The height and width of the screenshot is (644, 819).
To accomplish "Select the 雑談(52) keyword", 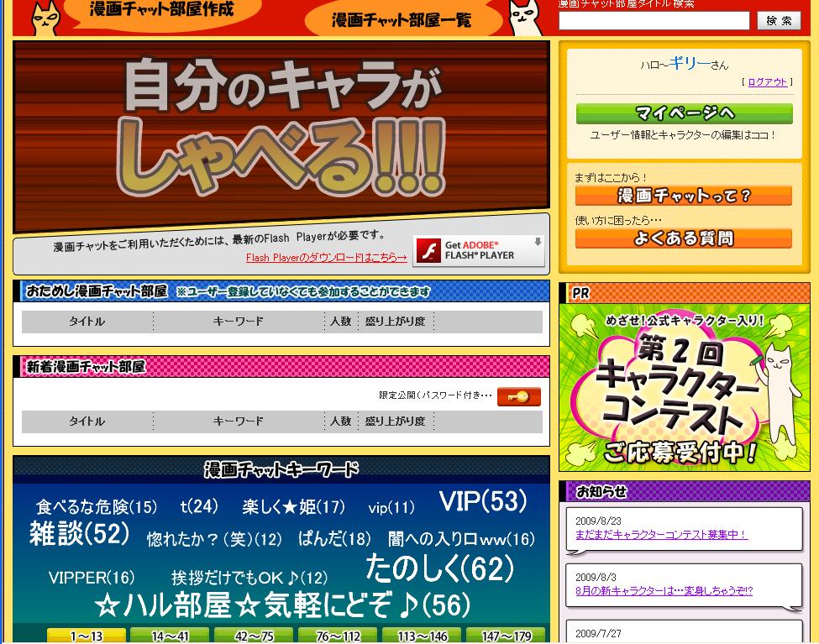I will [x=80, y=534].
